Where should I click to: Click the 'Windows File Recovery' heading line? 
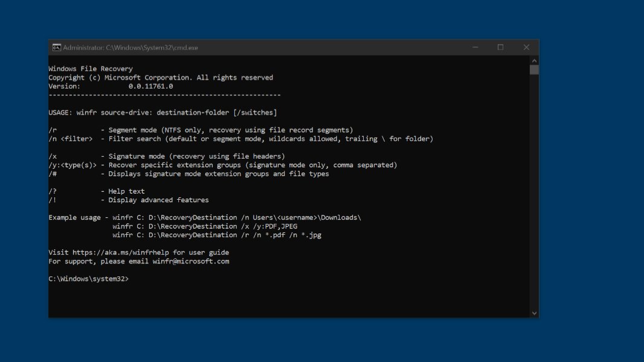[x=91, y=69]
